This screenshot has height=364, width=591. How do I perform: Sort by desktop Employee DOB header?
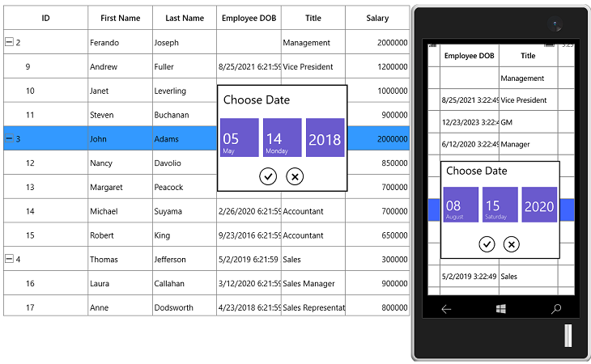249,18
